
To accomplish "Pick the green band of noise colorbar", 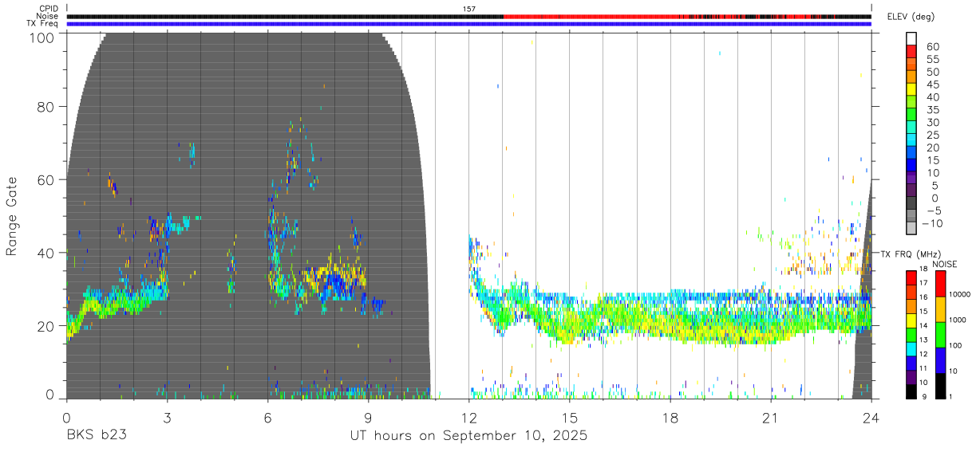I will tap(940, 335).
